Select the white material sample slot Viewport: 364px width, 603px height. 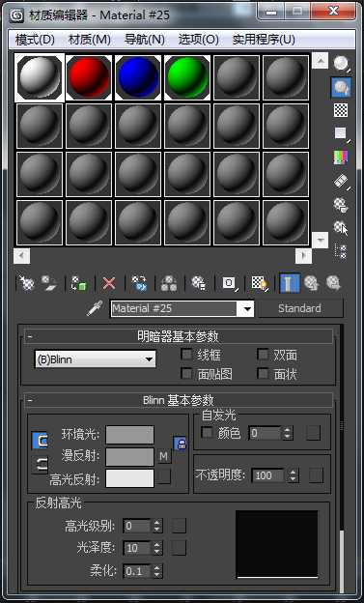pos(40,77)
